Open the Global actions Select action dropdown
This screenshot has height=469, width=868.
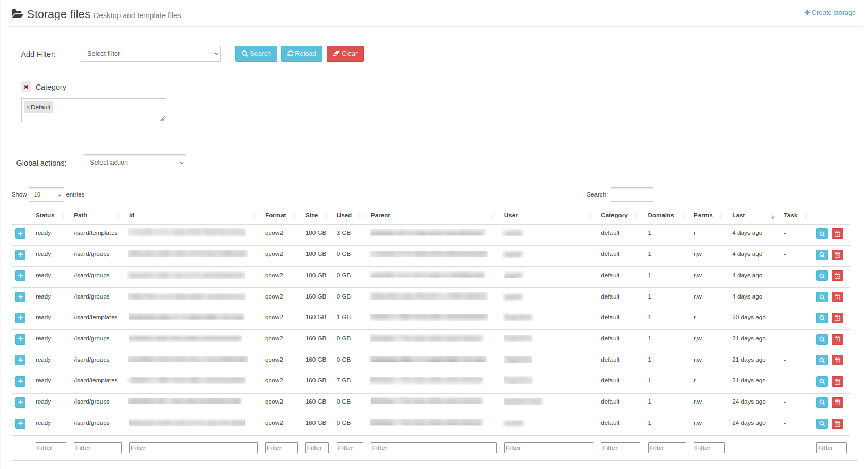[x=135, y=163]
